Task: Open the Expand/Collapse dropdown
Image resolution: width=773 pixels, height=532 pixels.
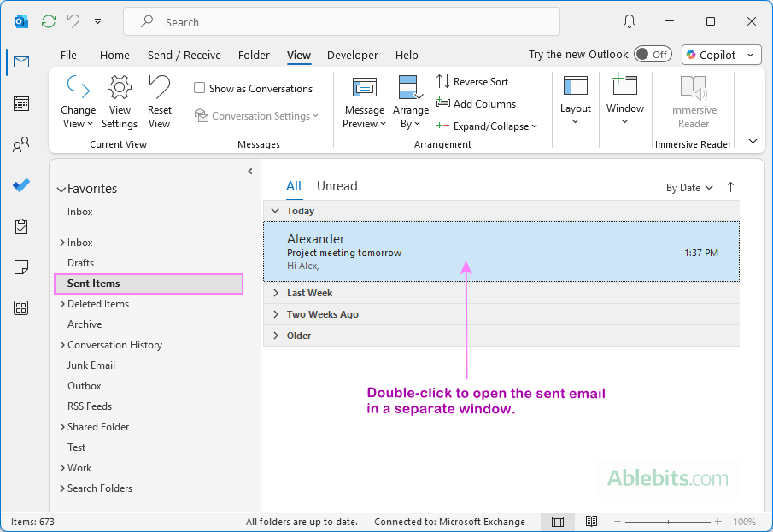Action: tap(487, 126)
